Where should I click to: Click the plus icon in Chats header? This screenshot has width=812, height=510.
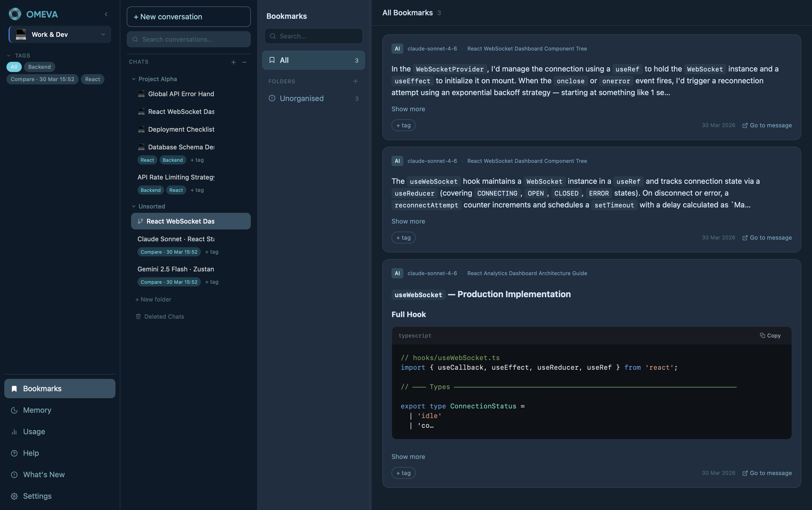pos(233,62)
